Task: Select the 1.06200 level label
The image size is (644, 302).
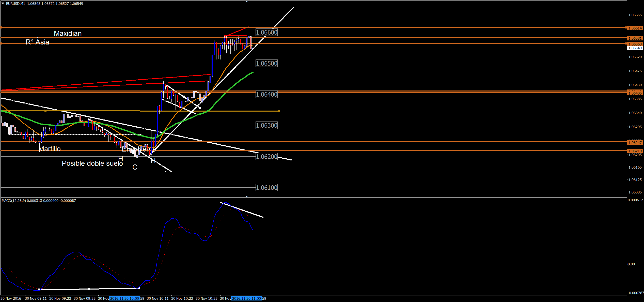Action: [266, 157]
